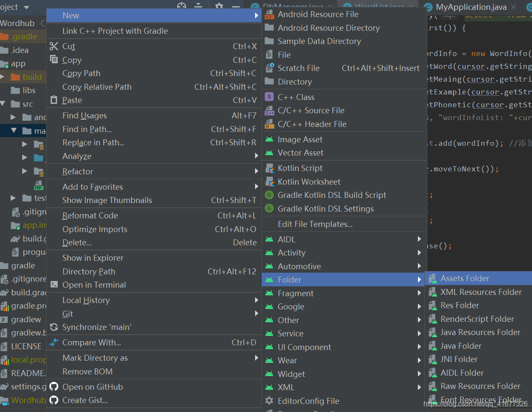Image resolution: width=532 pixels, height=412 pixels.
Task: Switch to MyApplication.java editor tab
Action: click(x=471, y=7)
